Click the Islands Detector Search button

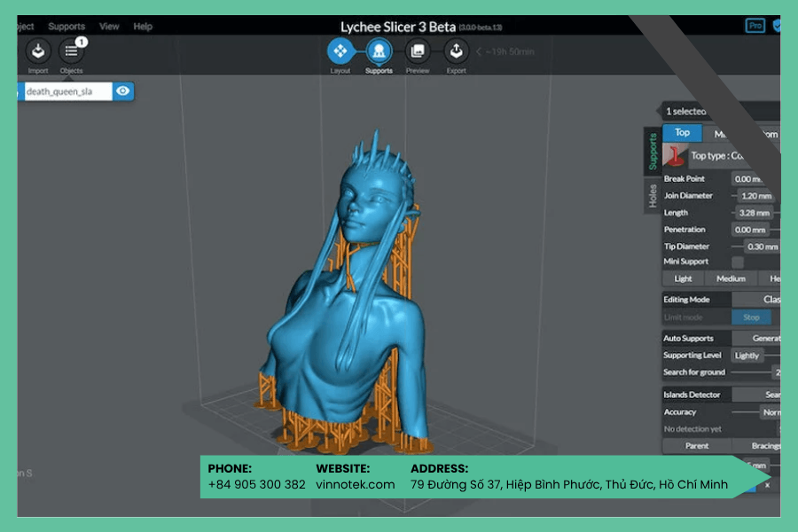coord(756,395)
